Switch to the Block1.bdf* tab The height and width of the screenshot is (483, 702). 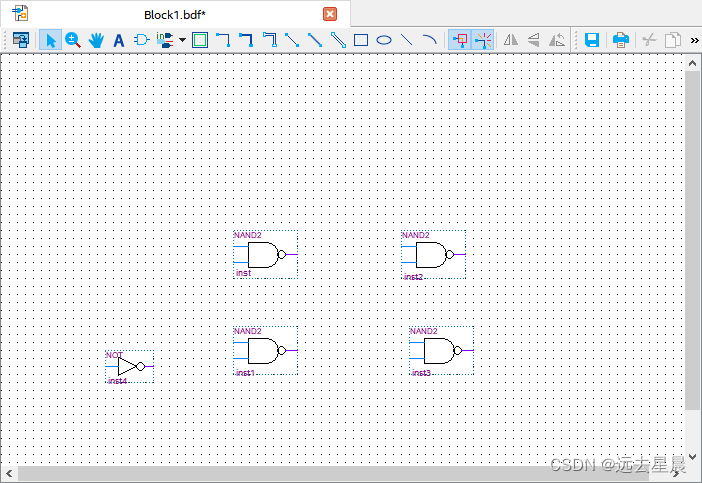175,14
